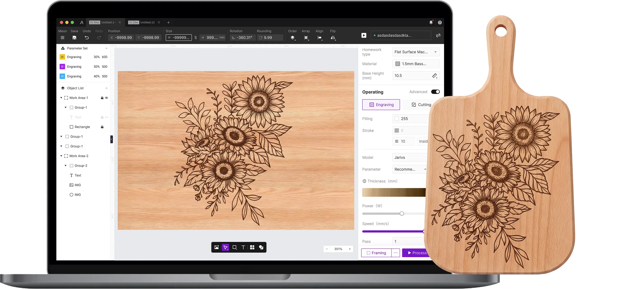Image resolution: width=644 pixels, height=289 pixels.
Task: Select the rectangle shape tool
Action: pyautogui.click(x=235, y=247)
